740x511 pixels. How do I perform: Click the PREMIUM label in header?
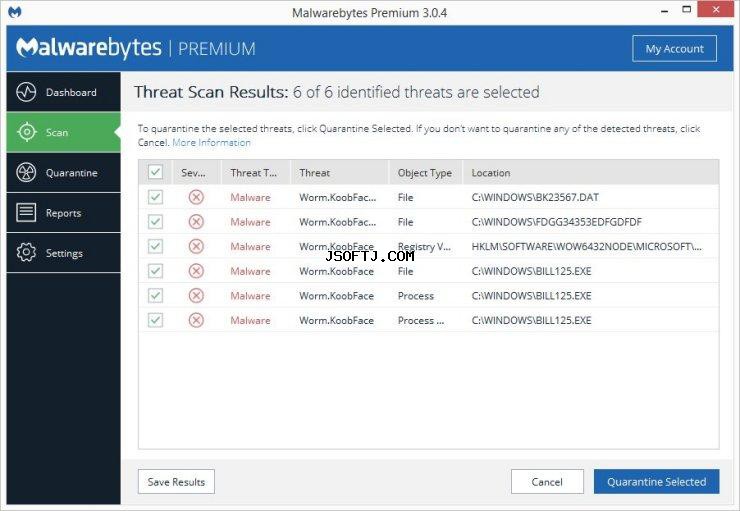(x=217, y=49)
